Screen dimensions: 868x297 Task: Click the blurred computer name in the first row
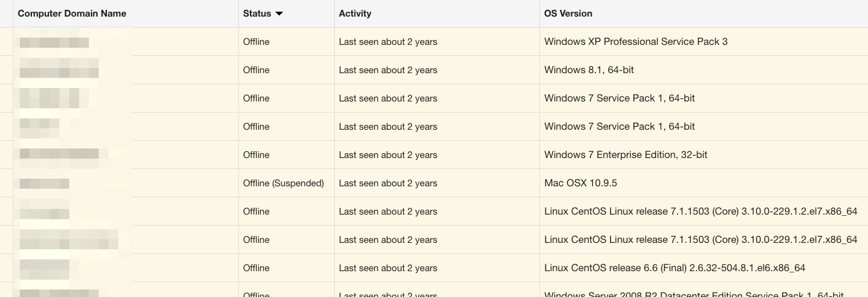54,42
